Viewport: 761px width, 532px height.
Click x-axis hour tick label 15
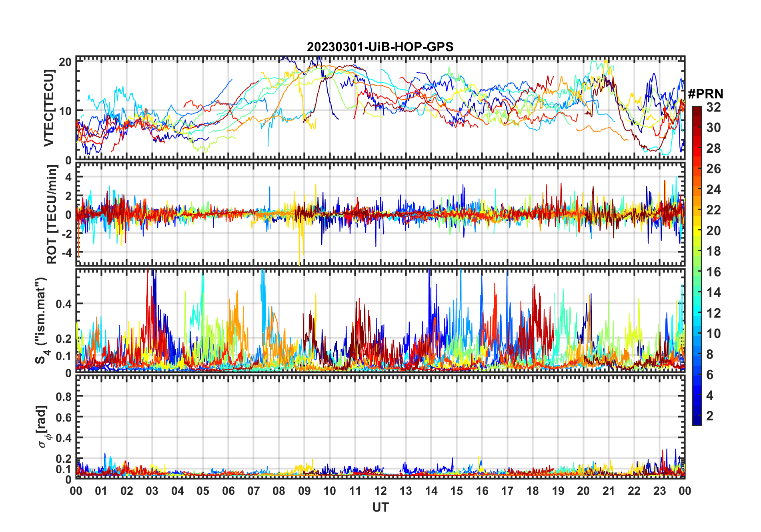click(x=457, y=491)
